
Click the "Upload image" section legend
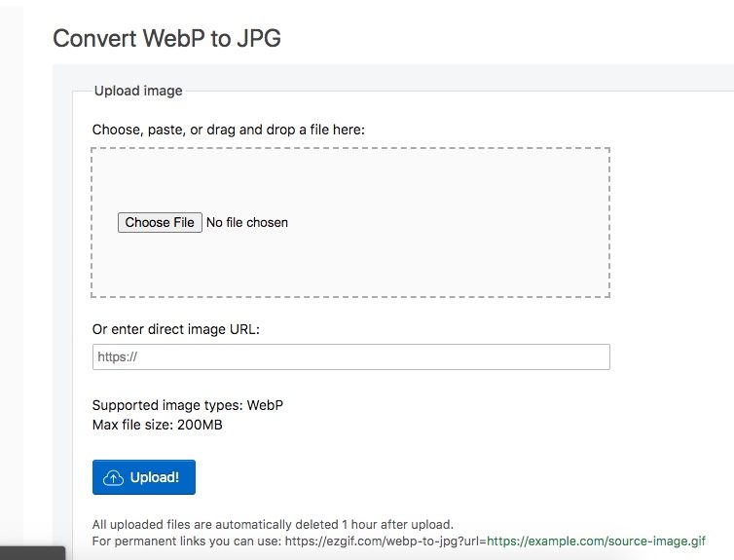(x=138, y=91)
